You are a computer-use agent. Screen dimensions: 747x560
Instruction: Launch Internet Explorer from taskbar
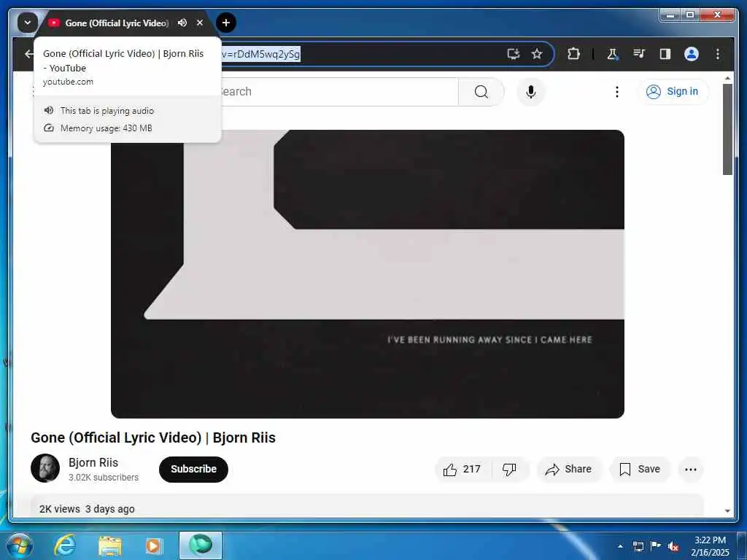click(65, 545)
